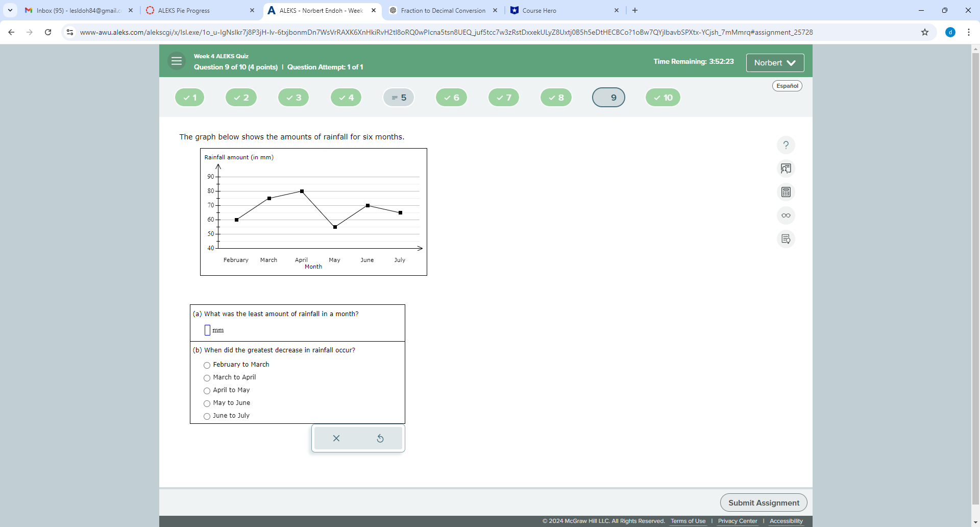Close the Course Hero tab
This screenshot has width=980, height=527.
(x=617, y=10)
